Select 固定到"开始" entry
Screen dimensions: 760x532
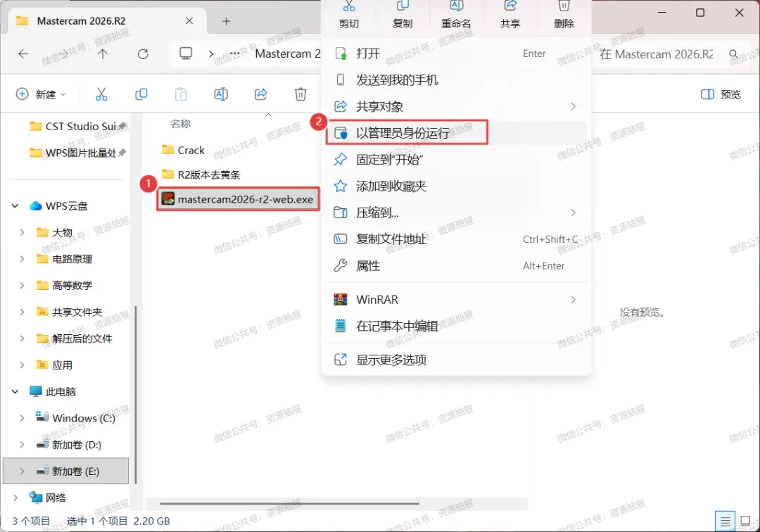(x=456, y=160)
